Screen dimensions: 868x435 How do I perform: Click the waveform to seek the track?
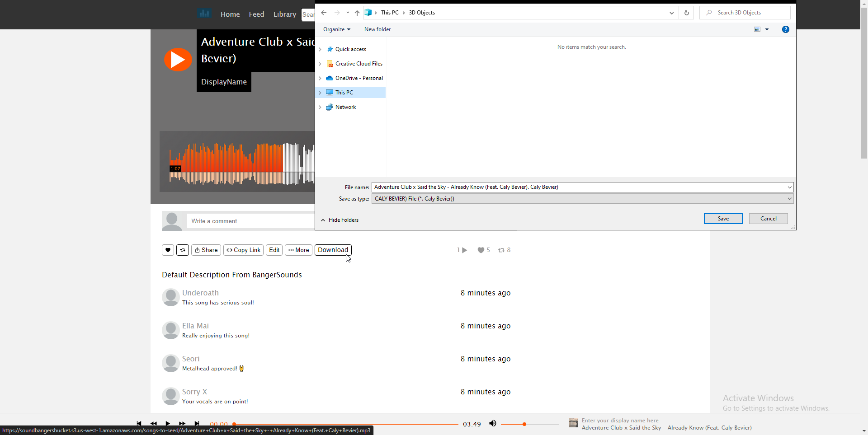coord(242,164)
